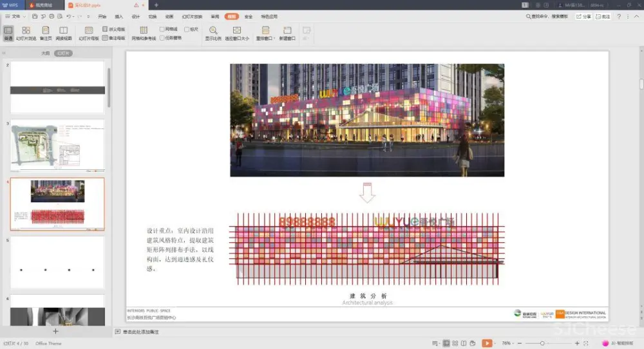Switch to the Design (设计) ribbon tab
Image resolution: width=644 pixels, height=349 pixels.
(136, 16)
